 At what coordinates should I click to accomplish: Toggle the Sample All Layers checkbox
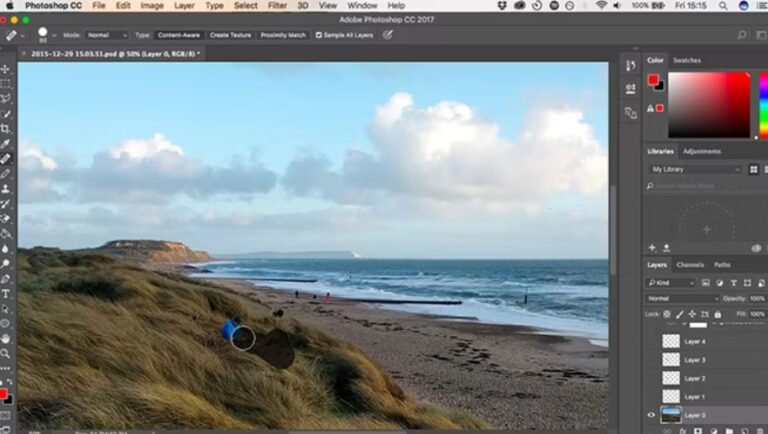tap(319, 35)
